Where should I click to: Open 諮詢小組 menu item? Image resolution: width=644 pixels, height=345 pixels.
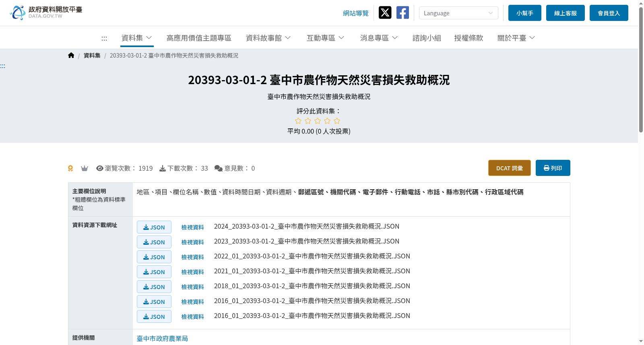point(427,38)
